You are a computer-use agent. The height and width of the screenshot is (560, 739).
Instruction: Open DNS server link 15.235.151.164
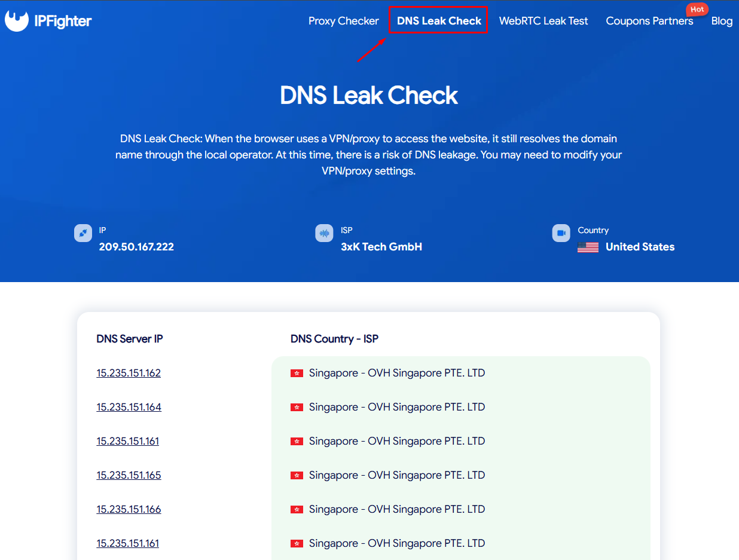pos(129,407)
